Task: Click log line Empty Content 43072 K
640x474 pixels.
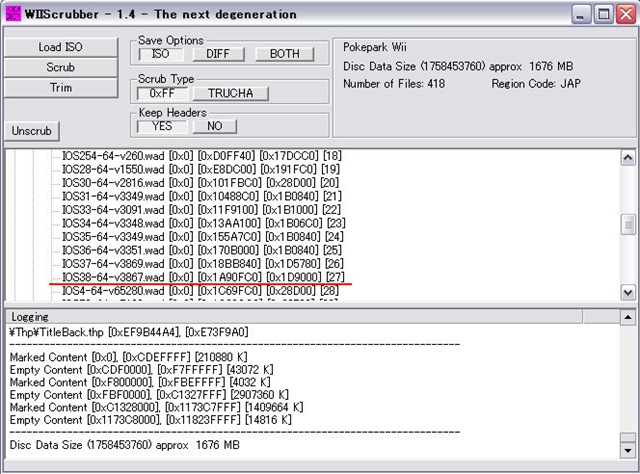Action: 141,370
